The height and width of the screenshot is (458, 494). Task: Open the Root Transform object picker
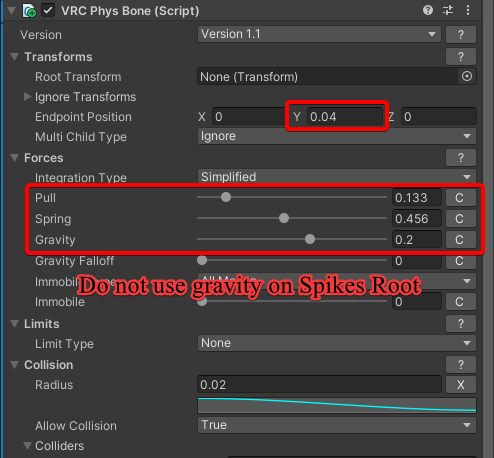pos(467,76)
